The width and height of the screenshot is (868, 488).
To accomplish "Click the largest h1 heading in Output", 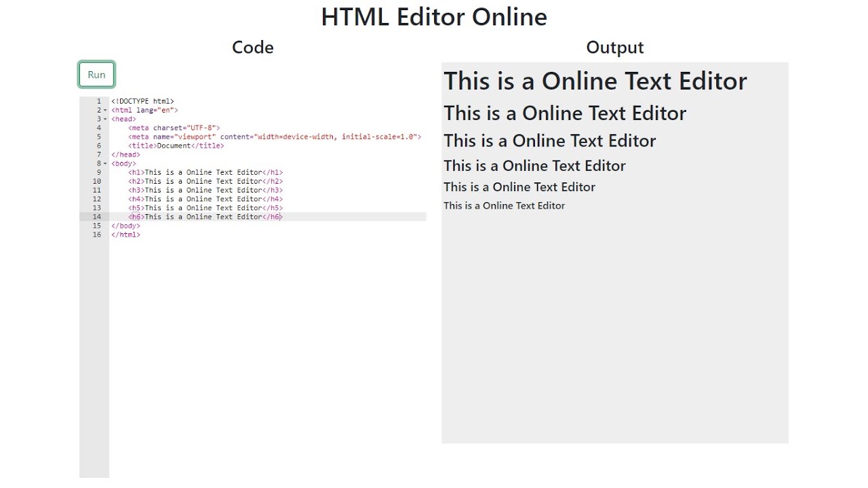I will click(595, 81).
